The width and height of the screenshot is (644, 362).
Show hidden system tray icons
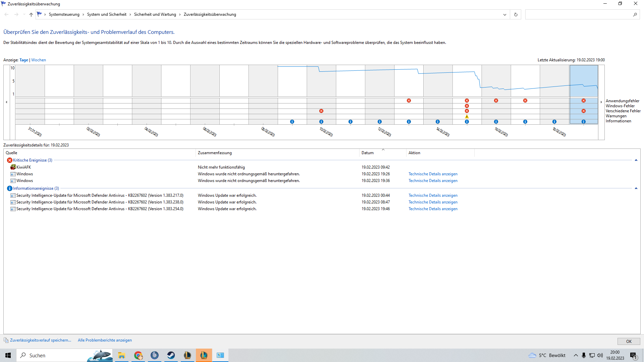tap(576, 355)
